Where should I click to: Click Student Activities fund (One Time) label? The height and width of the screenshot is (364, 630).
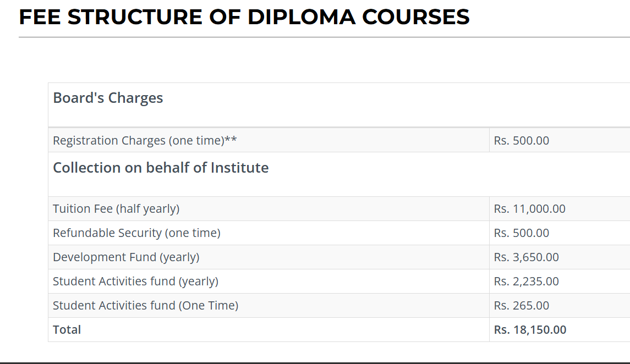point(145,306)
